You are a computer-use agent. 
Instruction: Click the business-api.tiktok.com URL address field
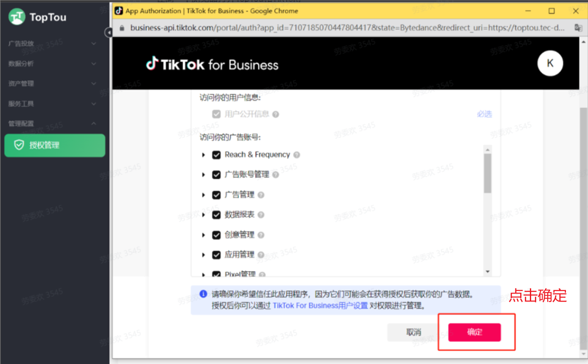(347, 28)
